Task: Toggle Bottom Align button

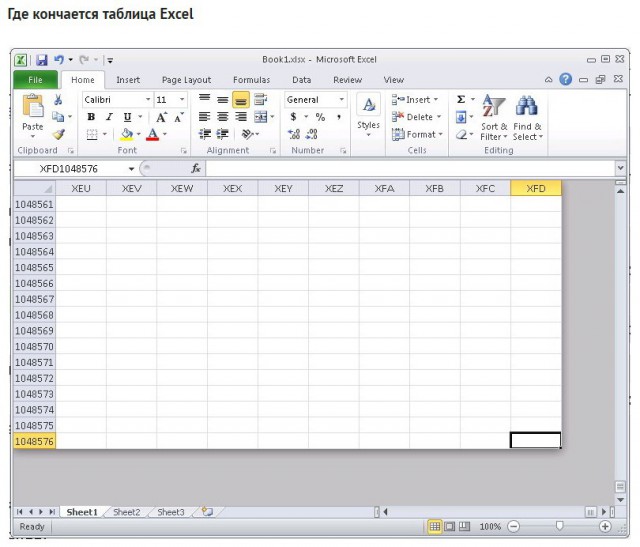Action: tap(241, 100)
